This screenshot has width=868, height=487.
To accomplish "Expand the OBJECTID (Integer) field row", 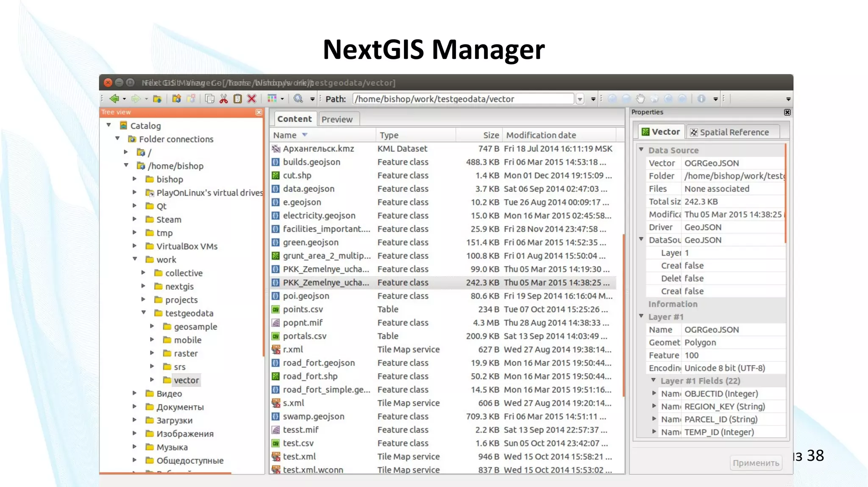I will coord(654,393).
